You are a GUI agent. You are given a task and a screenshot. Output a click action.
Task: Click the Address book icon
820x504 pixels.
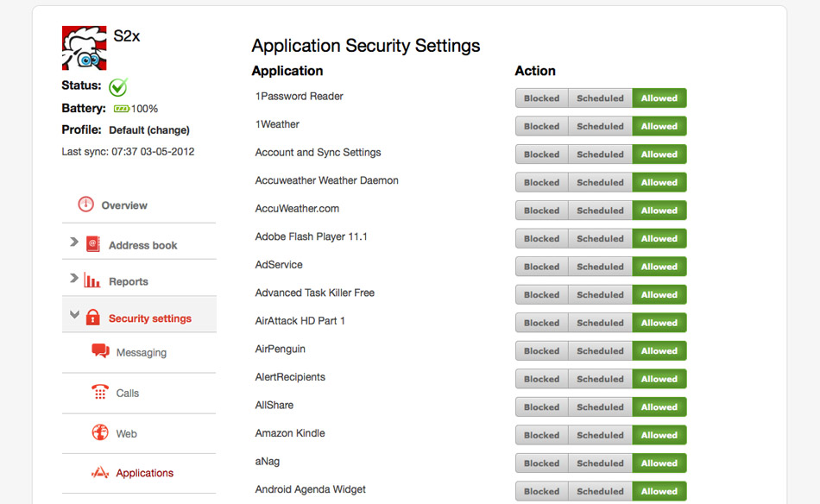(x=92, y=244)
